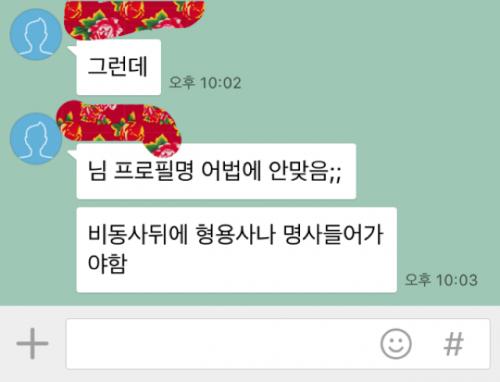This screenshot has height=382, width=500.
Task: Tap the 오후 10:03 timestamp
Action: tap(441, 280)
